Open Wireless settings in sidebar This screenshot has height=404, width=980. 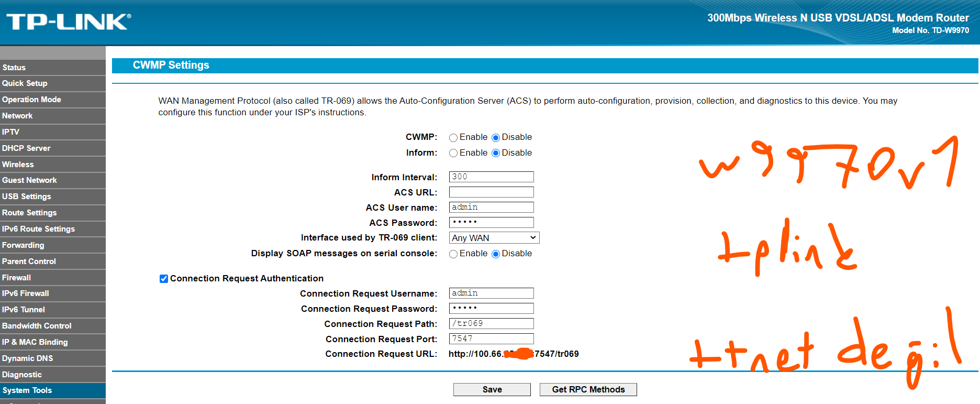click(x=52, y=165)
